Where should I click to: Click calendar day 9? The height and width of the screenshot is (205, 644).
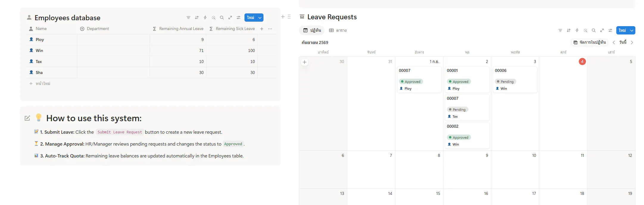pyautogui.click(x=487, y=155)
